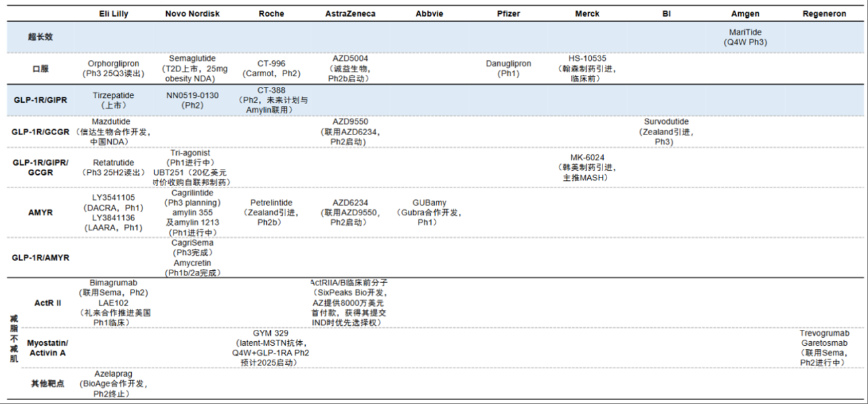Click the AZD6234 cell in AMYR row
The image size is (868, 404).
pyautogui.click(x=350, y=213)
